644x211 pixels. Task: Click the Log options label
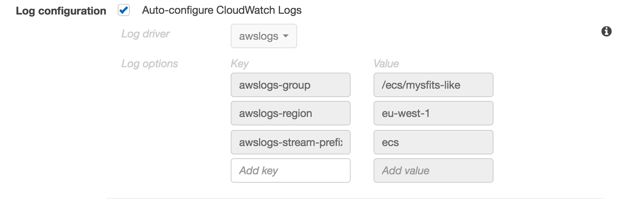149,63
